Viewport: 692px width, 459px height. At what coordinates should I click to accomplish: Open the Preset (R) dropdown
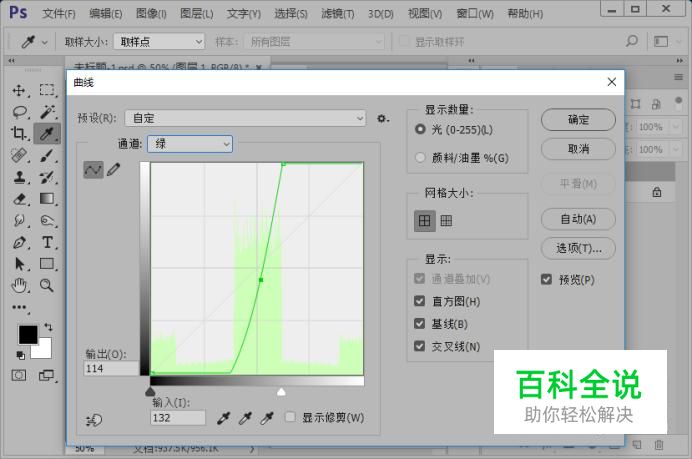[x=245, y=118]
